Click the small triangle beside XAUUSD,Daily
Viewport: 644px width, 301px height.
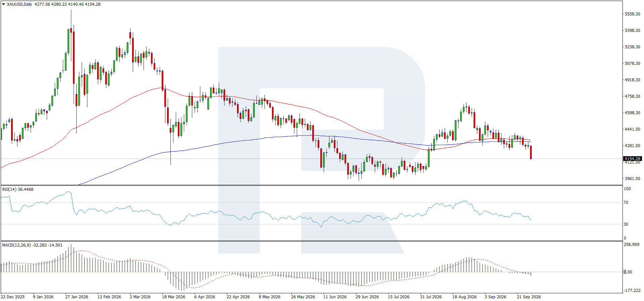tap(3, 4)
